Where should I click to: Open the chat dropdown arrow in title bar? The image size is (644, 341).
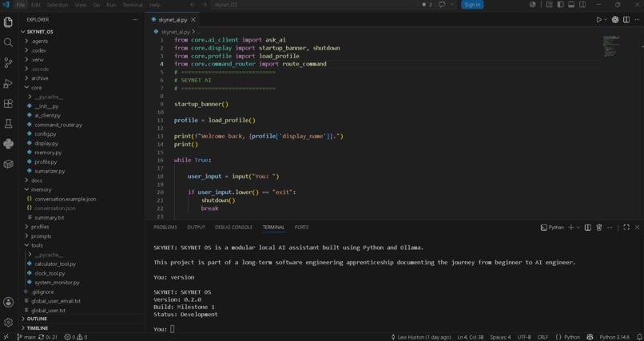[452, 5]
